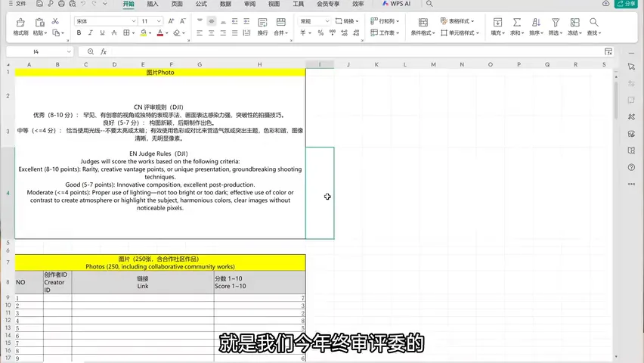Toggle Strikethrough formatting
This screenshot has height=363, width=644.
tap(114, 33)
